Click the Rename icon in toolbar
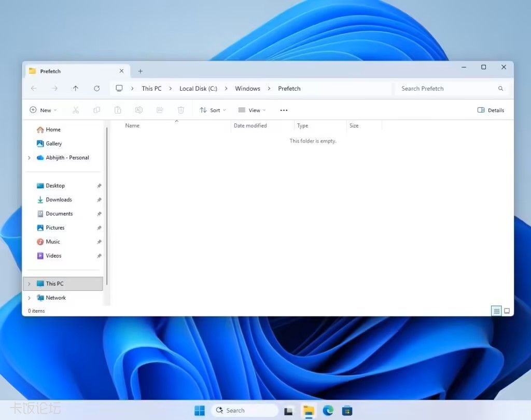Image resolution: width=531 pixels, height=420 pixels. pyautogui.click(x=139, y=110)
